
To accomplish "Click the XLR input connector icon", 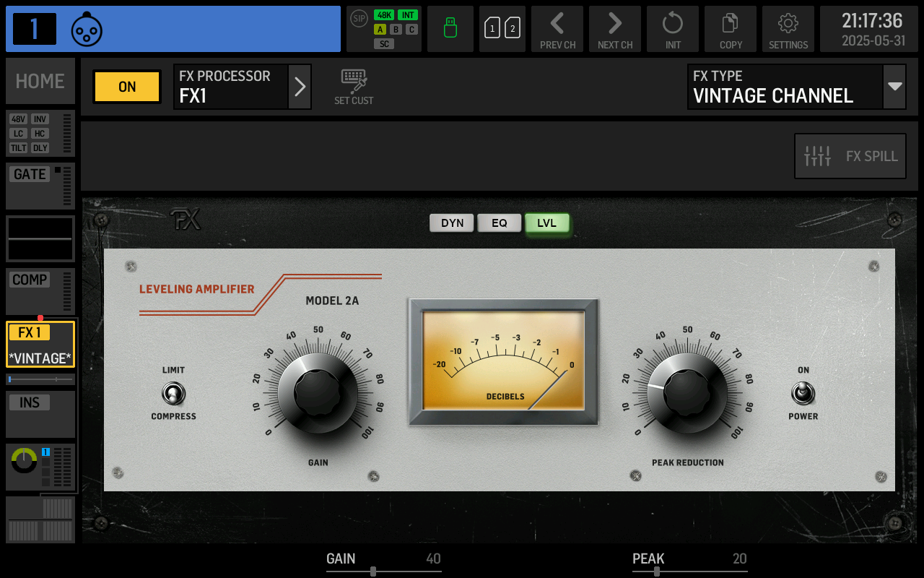I will coord(87,30).
